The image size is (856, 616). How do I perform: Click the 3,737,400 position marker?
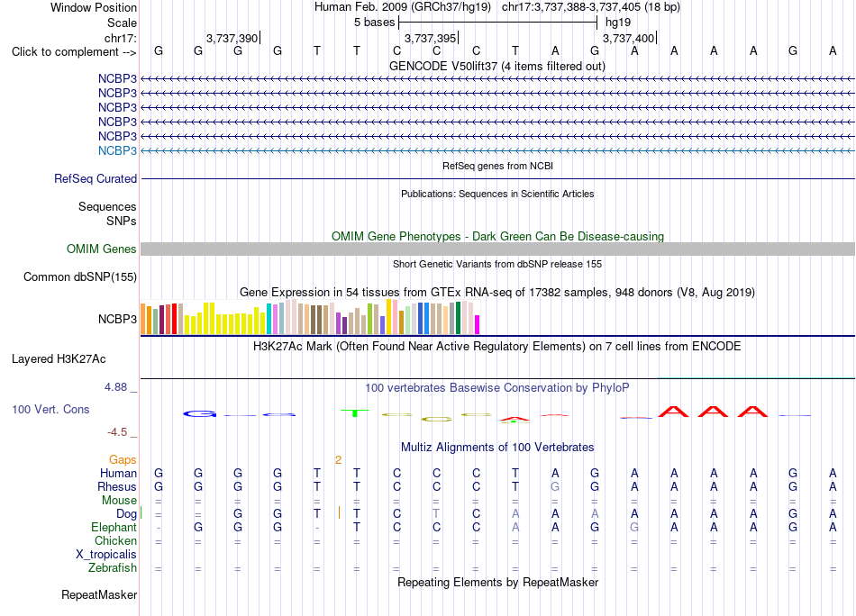628,38
